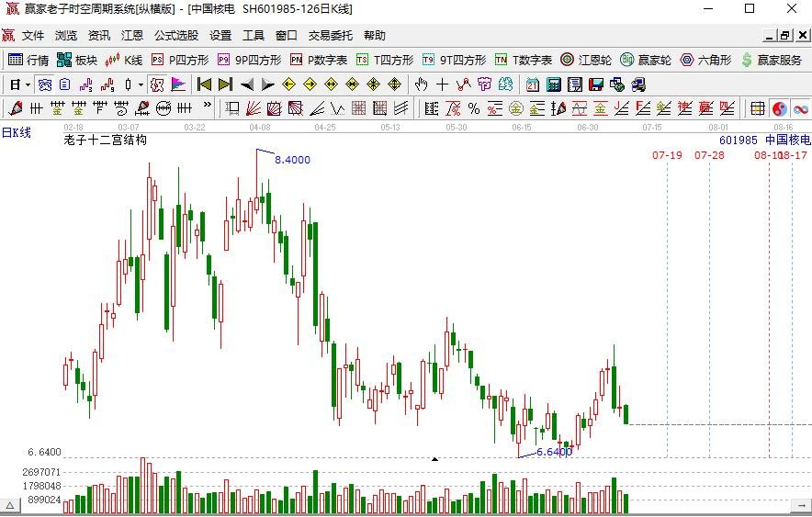812x517 pixels.
Task: Click the telephone icon in the toolbar
Action: click(46, 84)
